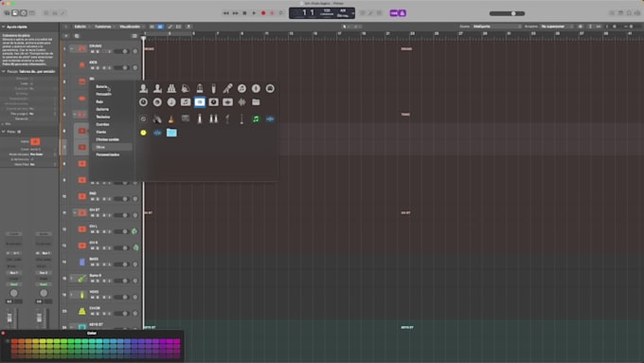Choose the group of people icon
This screenshot has width=644, height=363.
point(171,88)
